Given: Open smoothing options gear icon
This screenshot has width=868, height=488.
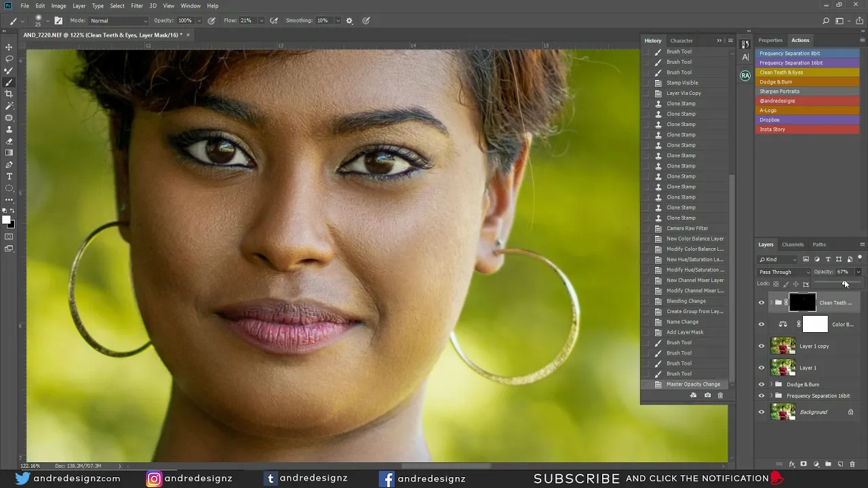Looking at the screenshot, I should [349, 21].
